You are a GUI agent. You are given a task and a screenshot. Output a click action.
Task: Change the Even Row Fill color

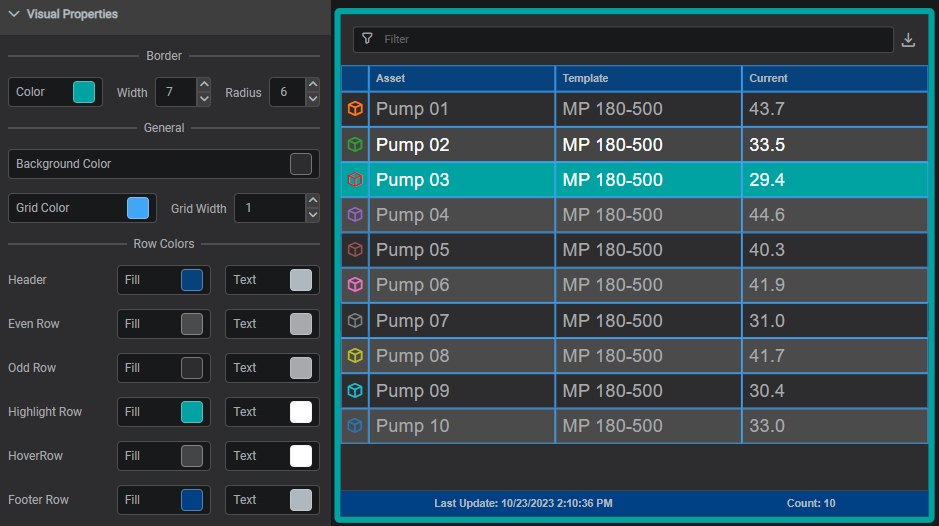click(192, 324)
